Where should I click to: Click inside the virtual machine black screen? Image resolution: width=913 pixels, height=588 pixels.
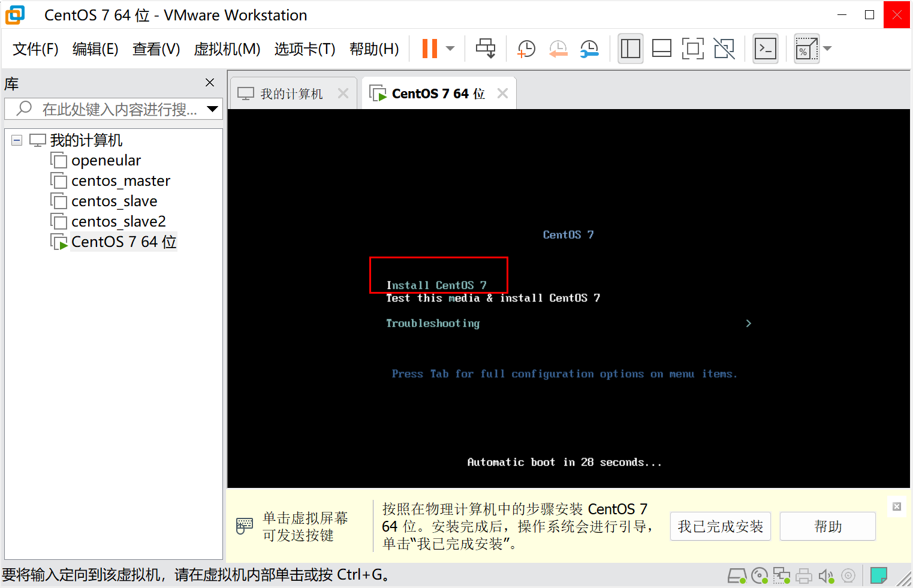point(568,298)
